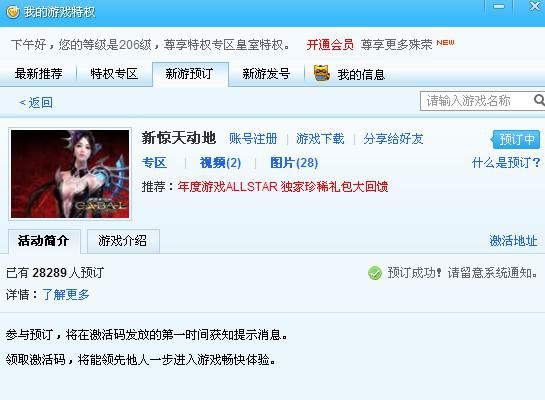
Task: Open the 最新推荐 tab
Action: [x=38, y=74]
